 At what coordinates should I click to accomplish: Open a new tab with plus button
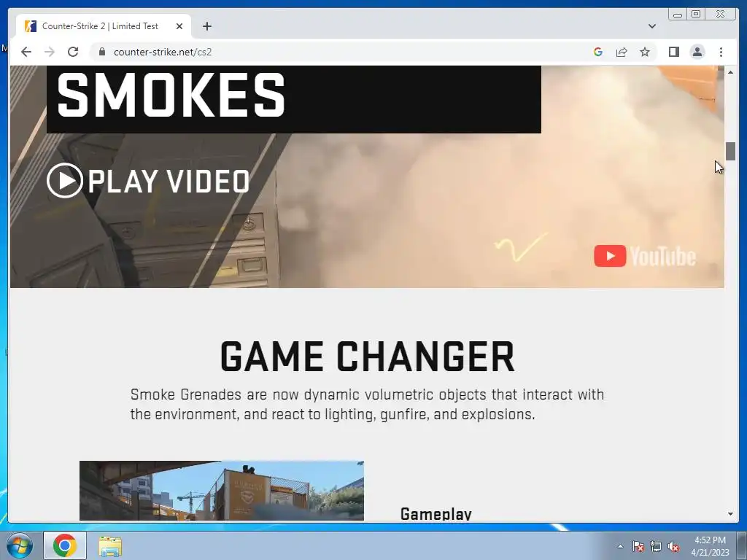tap(206, 26)
